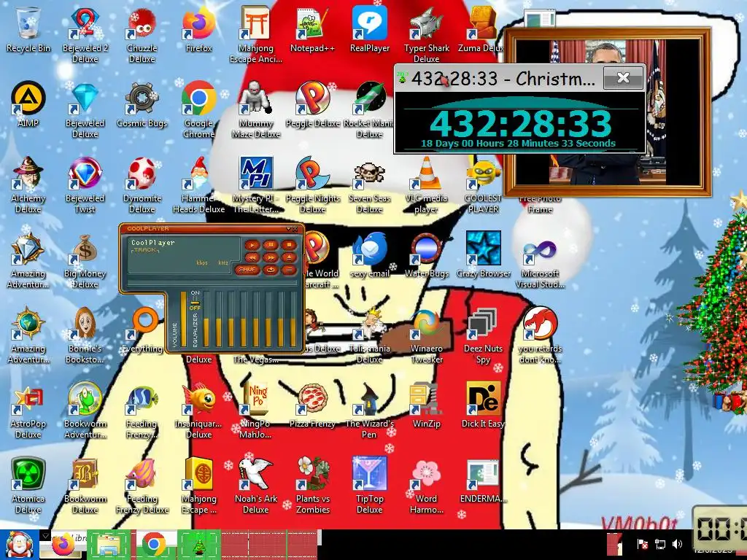Launch Bejeweled Twist

point(85,185)
